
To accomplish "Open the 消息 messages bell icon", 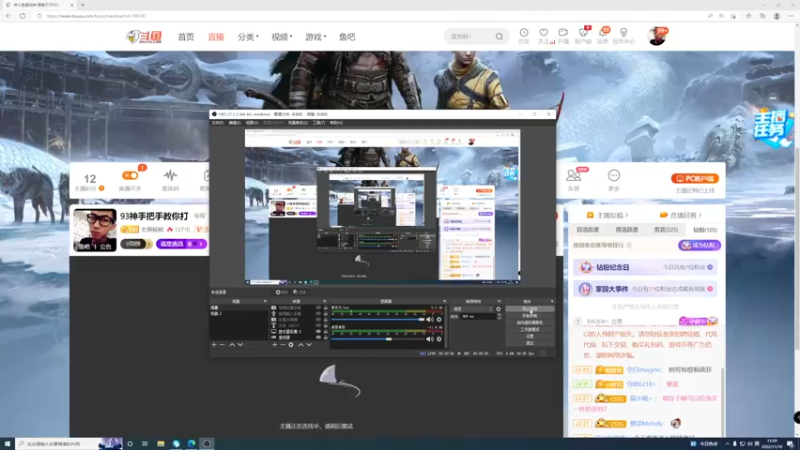I will pyautogui.click(x=603, y=33).
